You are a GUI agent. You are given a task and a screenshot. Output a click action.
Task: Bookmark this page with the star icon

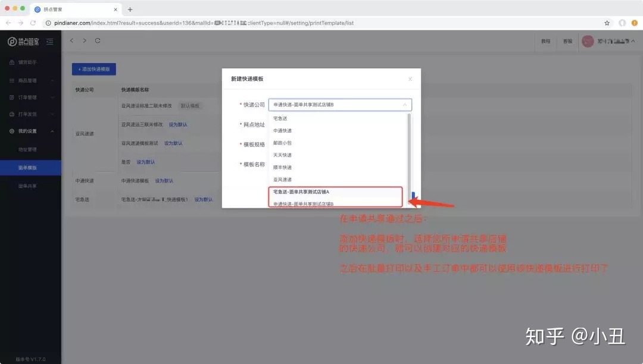coord(607,23)
